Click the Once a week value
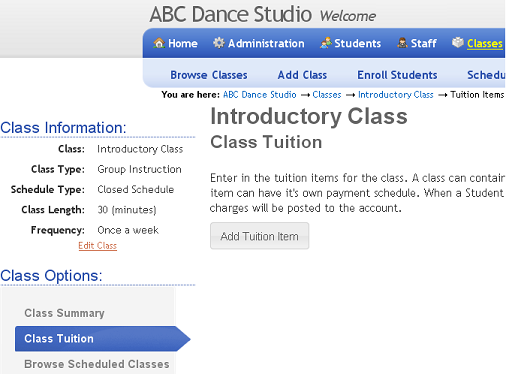The height and width of the screenshot is (374, 506). (128, 230)
